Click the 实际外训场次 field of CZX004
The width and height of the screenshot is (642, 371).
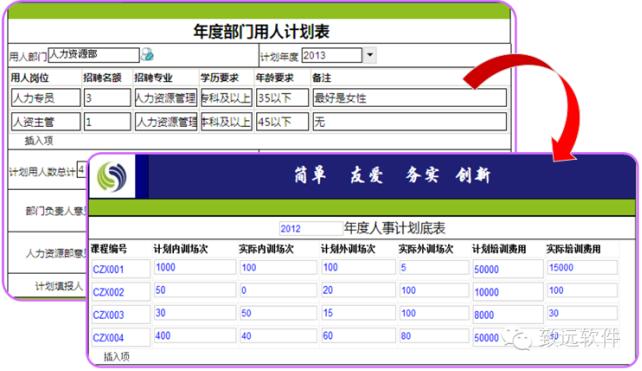(x=434, y=336)
